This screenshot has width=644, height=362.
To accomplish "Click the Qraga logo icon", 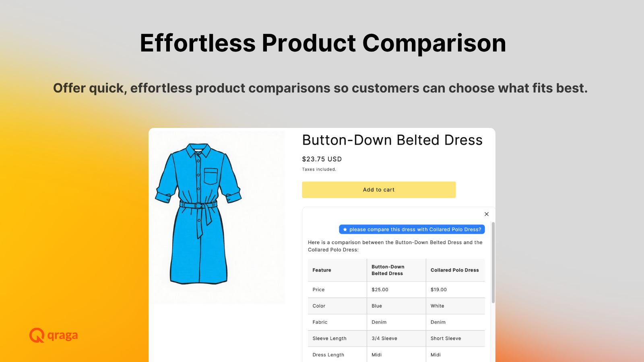I will point(37,335).
